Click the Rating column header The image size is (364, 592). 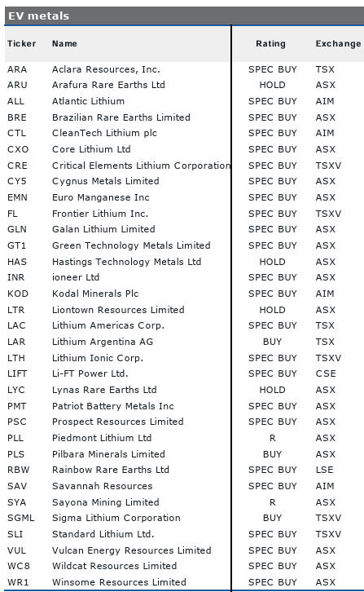[x=270, y=44]
